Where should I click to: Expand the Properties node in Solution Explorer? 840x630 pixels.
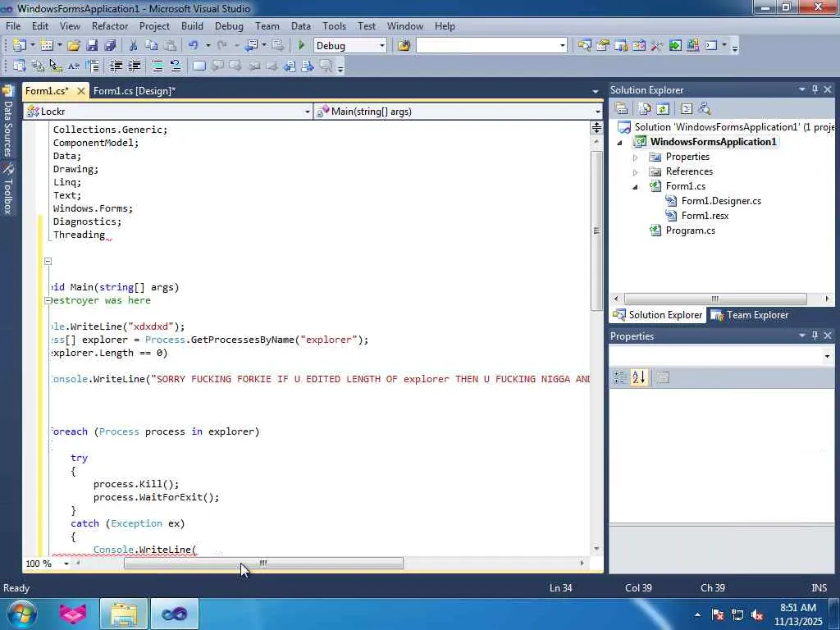(x=636, y=157)
